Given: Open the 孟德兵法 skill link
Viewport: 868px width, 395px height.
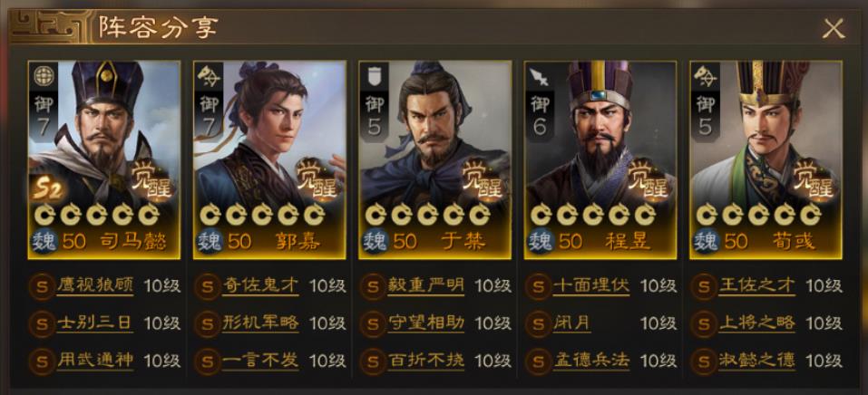Looking at the screenshot, I should pos(591,361).
